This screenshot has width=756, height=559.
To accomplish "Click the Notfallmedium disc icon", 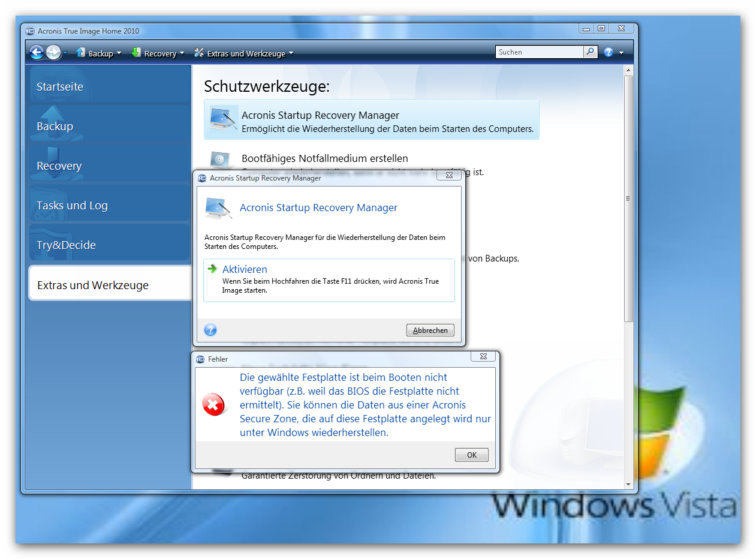I will (220, 160).
